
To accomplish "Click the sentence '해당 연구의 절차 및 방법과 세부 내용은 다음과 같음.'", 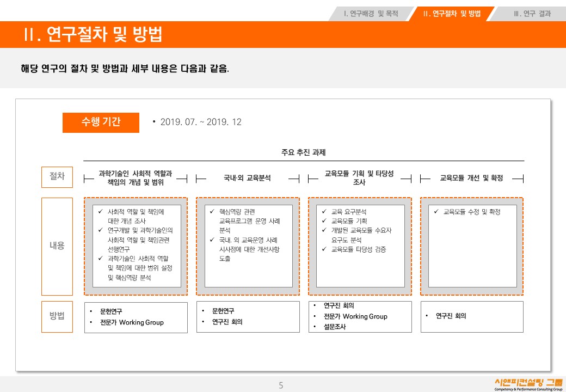I will coord(125,68).
